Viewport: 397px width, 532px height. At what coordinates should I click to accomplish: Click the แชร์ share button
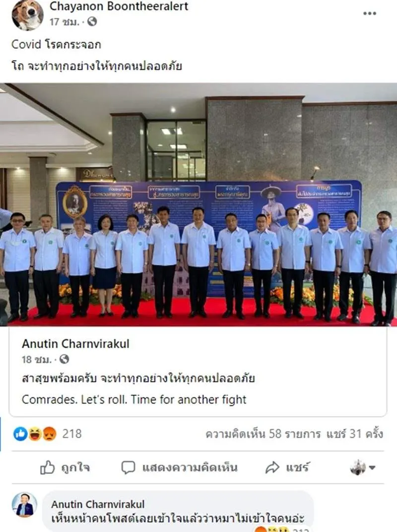[287, 467]
